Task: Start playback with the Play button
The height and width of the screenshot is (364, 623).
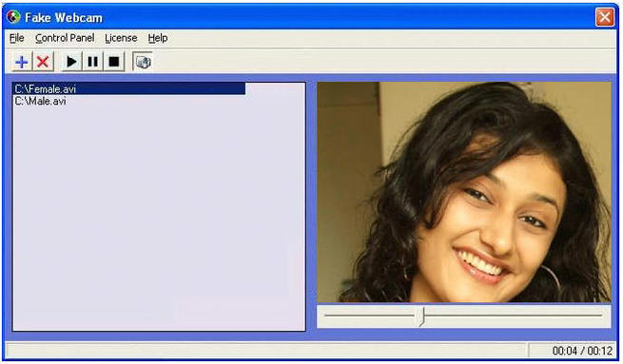Action: click(x=72, y=62)
